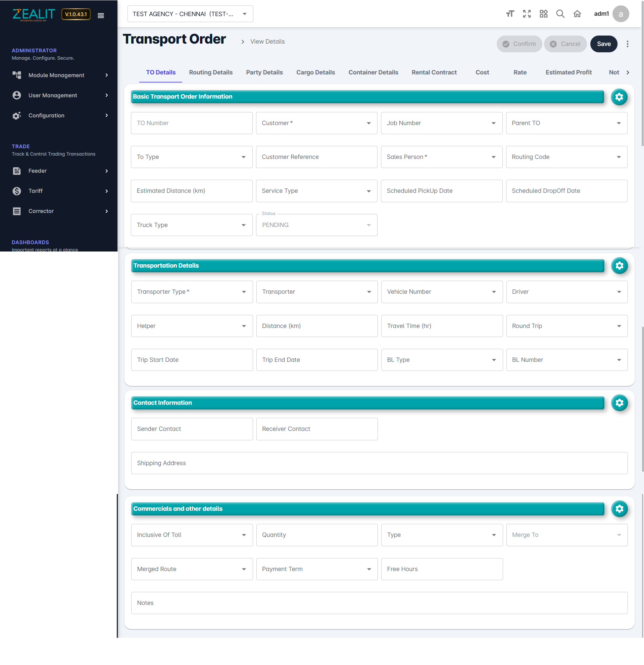Click the Shipping Address input field

click(379, 463)
